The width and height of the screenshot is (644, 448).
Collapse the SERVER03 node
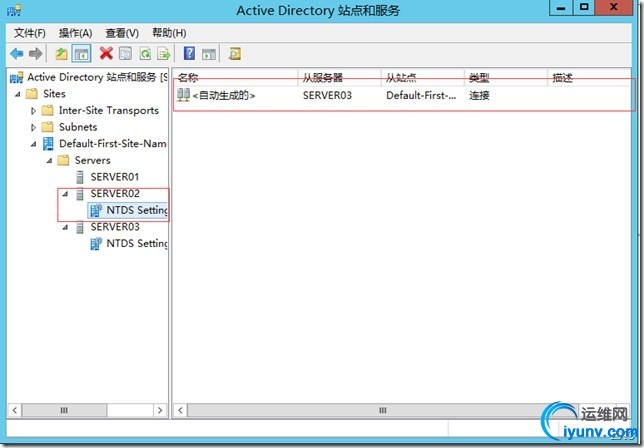point(65,227)
